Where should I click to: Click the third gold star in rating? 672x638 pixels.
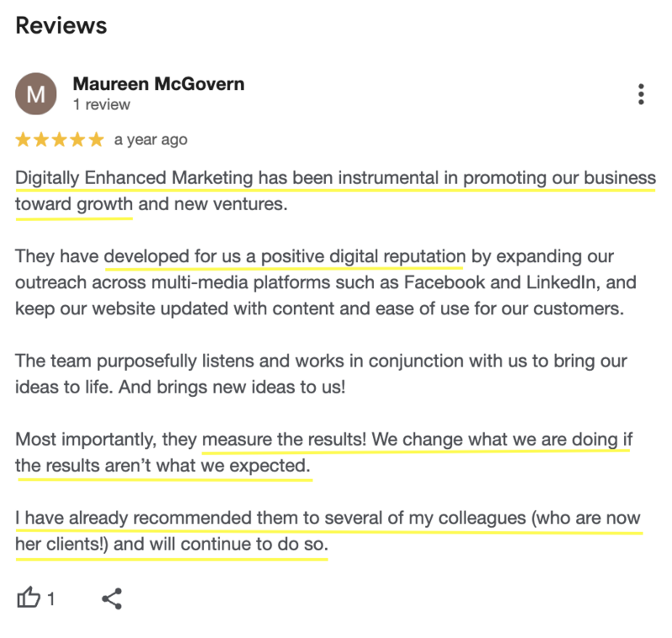point(60,140)
